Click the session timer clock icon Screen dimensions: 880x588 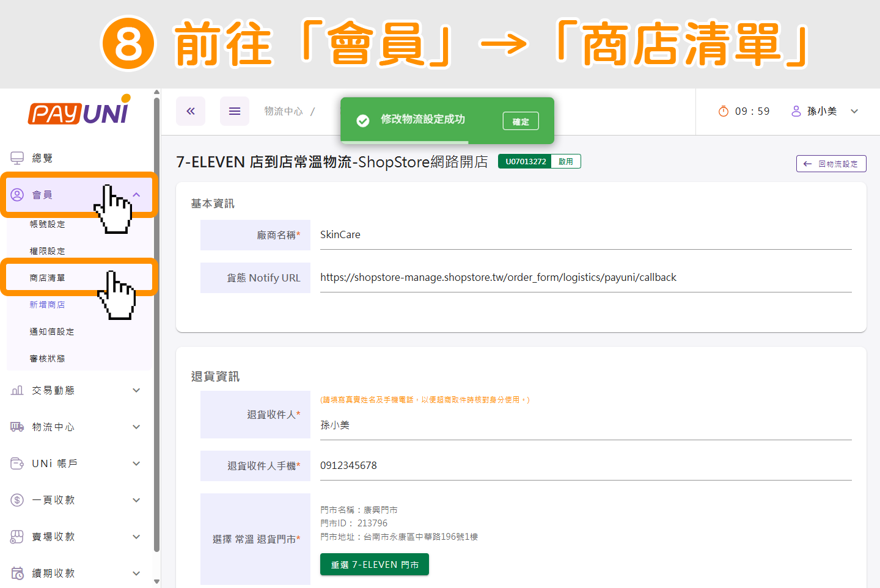click(x=724, y=111)
